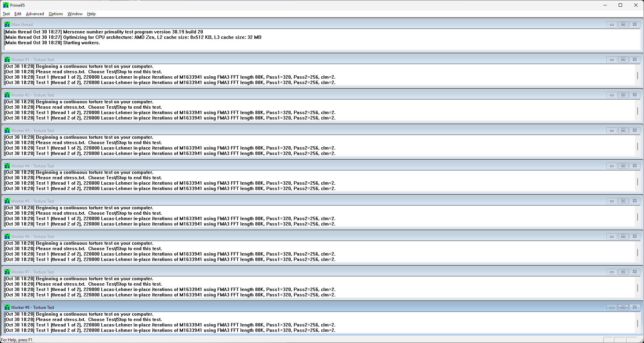Minimize the Main thread child window

click(612, 24)
